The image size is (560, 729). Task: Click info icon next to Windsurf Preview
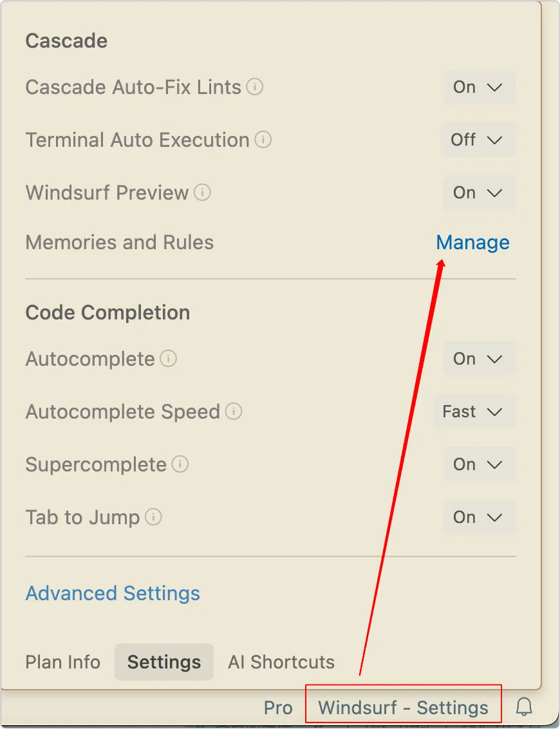pos(202,192)
